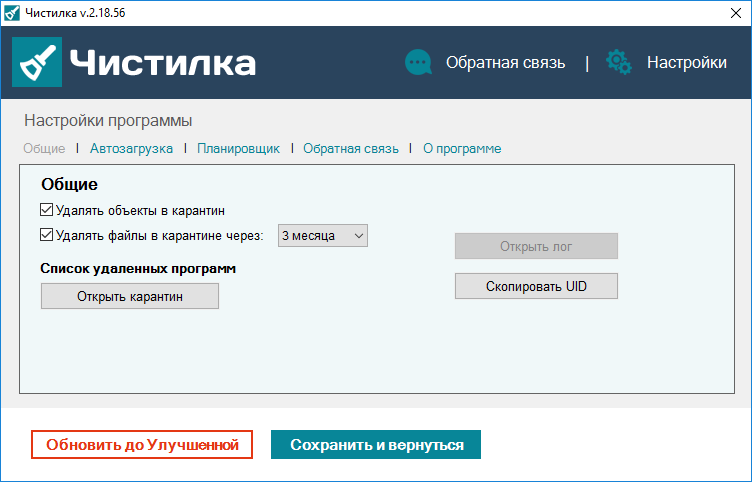Switch to the Автозагрузка tab
This screenshot has width=752, height=482.
click(x=131, y=148)
